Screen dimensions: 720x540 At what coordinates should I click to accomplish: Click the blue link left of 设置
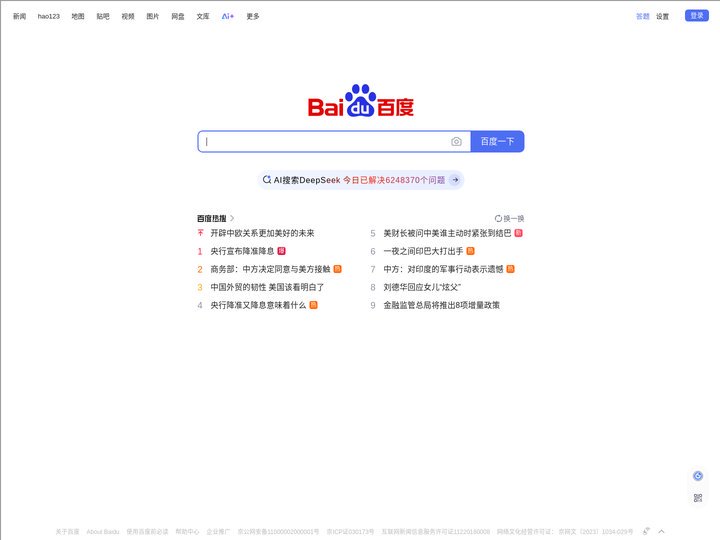(642, 17)
